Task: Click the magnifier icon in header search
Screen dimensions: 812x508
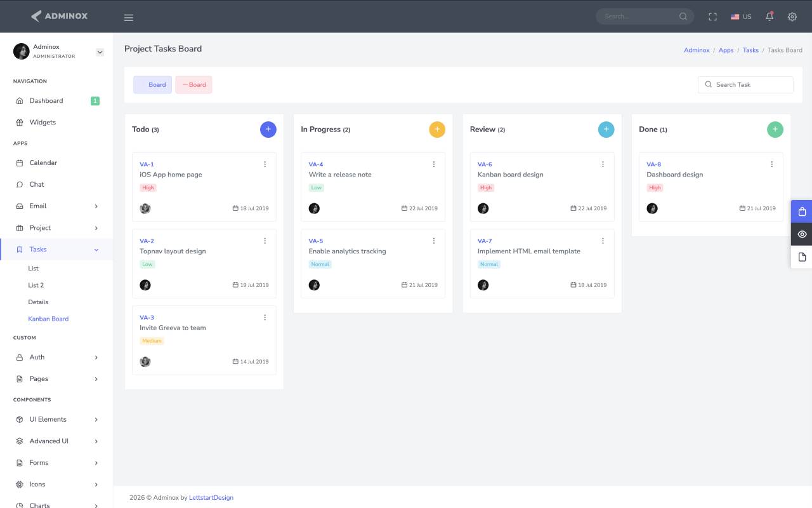Action: [683, 17]
